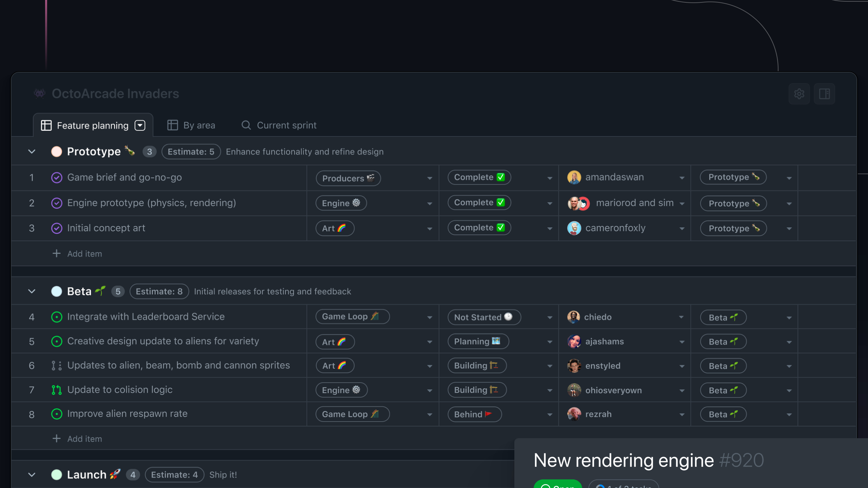Viewport: 868px width, 488px height.
Task: Add item to the Prototype group
Action: coord(77,254)
